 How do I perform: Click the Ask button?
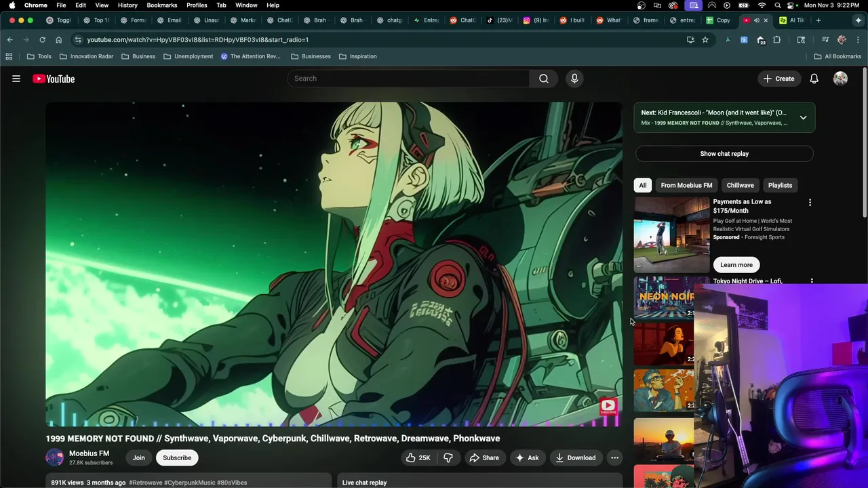[527, 457]
